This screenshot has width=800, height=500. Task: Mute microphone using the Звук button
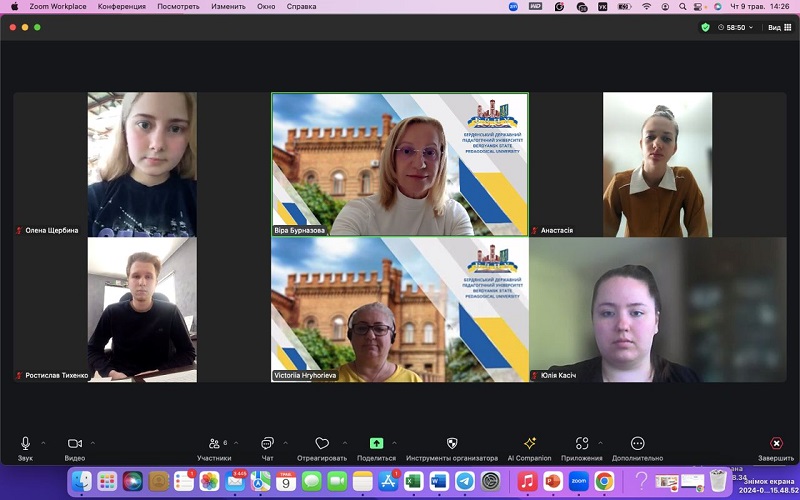[25, 443]
